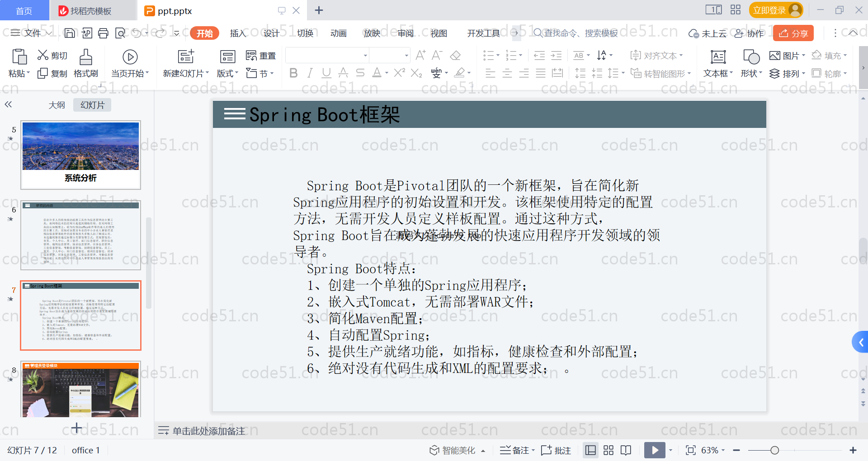Switch to the Animation (动画) tab

(x=339, y=33)
